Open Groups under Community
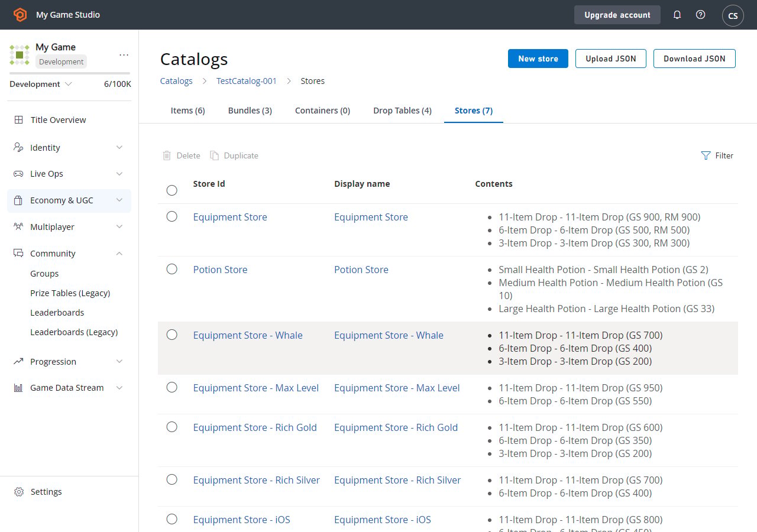Viewport: 757px width, 532px height. (44, 274)
